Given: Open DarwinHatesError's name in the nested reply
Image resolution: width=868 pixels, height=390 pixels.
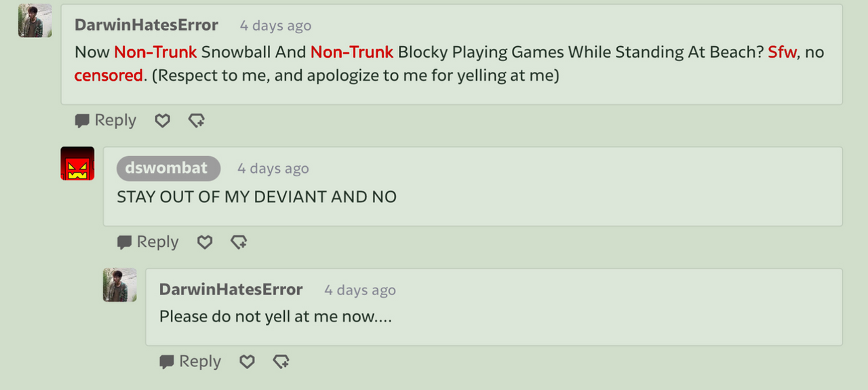Looking at the screenshot, I should pos(231,290).
